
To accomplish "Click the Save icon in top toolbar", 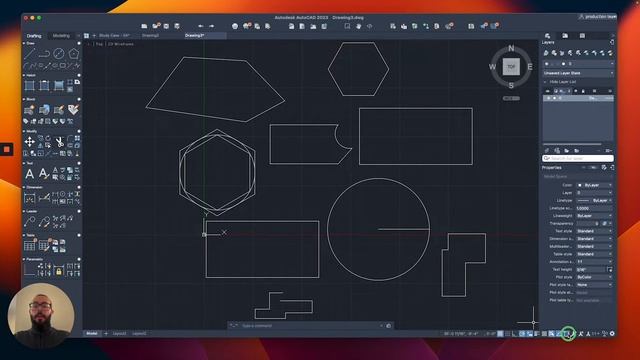I will coord(167,26).
